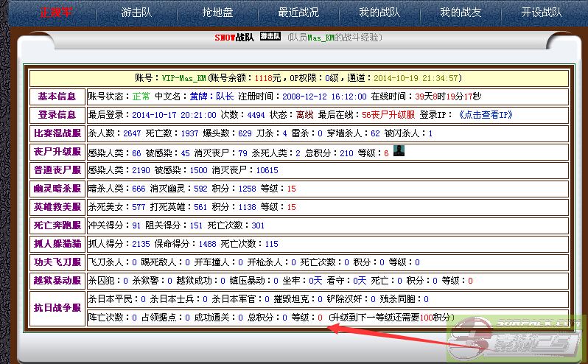
Task: Open the 越狱暴动服 category label
Action: tap(57, 281)
